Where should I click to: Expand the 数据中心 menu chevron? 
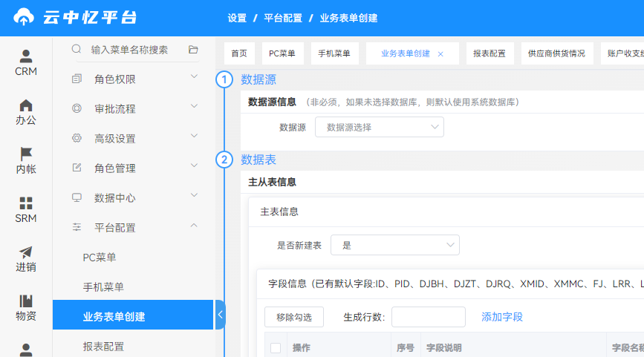[195, 195]
